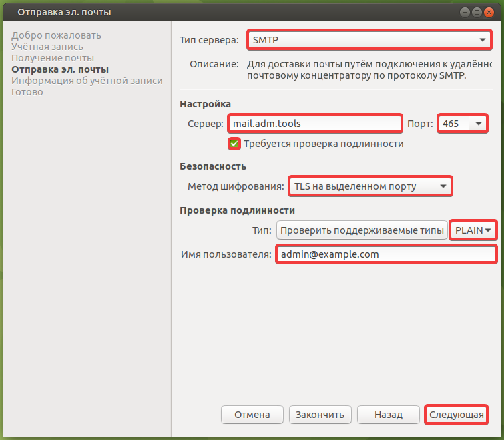Image resolution: width=504 pixels, height=440 pixels.
Task: Maximize the mail setup window
Action: tap(477, 12)
